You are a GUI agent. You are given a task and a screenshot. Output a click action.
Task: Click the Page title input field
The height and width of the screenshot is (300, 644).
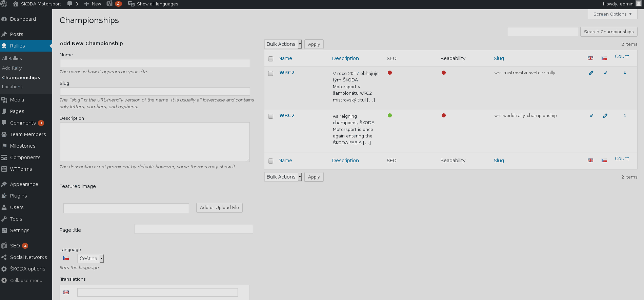194,229
